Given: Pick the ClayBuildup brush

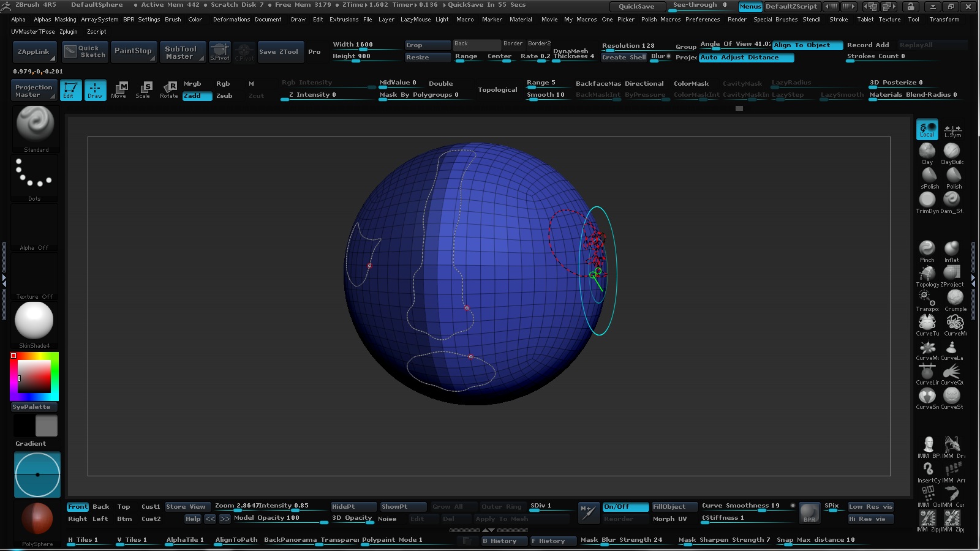Looking at the screenshot, I should (951, 152).
